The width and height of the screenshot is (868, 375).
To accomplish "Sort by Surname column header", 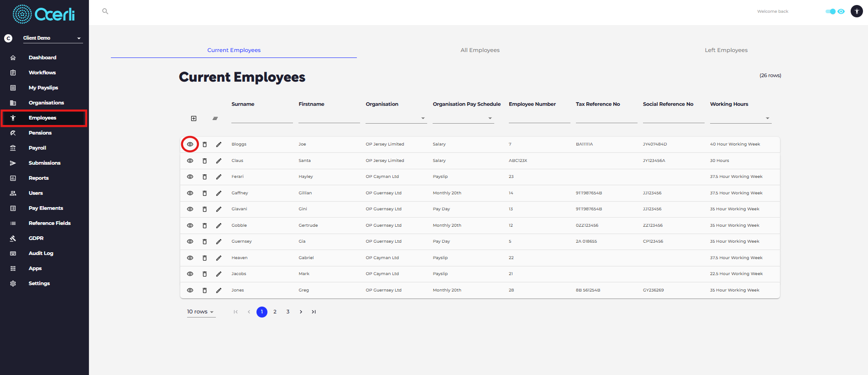I will click(243, 104).
